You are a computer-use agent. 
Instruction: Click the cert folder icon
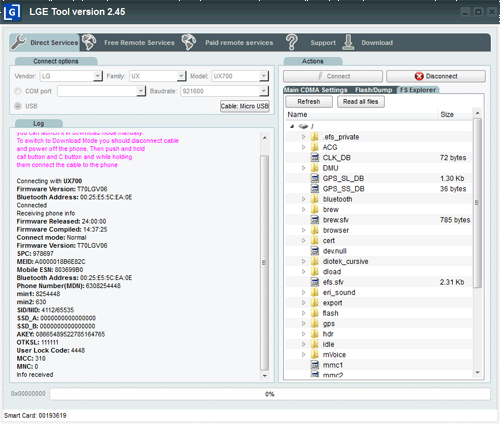pos(314,240)
